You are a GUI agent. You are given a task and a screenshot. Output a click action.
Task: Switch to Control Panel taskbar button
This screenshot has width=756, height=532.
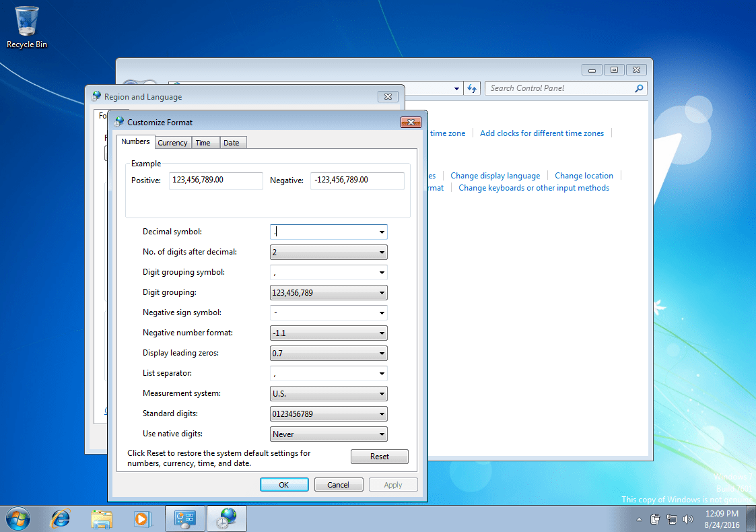[185, 519]
